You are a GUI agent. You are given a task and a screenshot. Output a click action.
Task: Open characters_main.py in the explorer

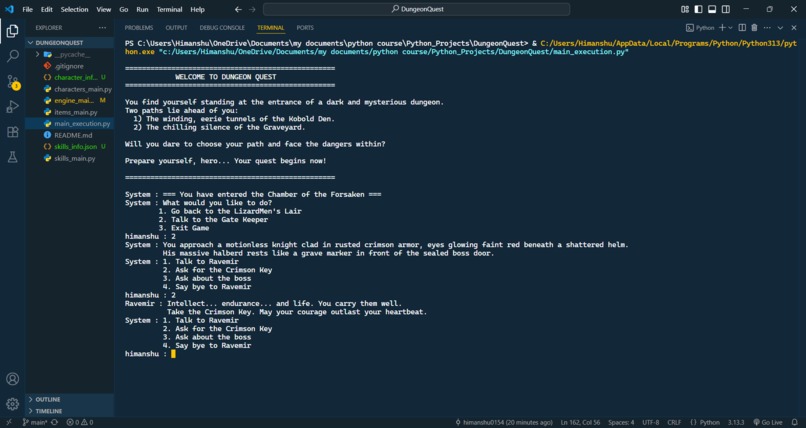click(69, 89)
